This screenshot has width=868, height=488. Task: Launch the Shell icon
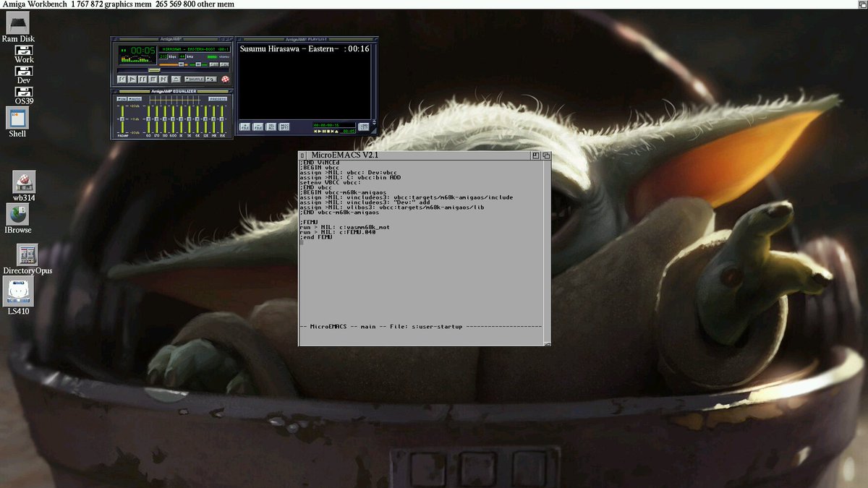[17, 118]
